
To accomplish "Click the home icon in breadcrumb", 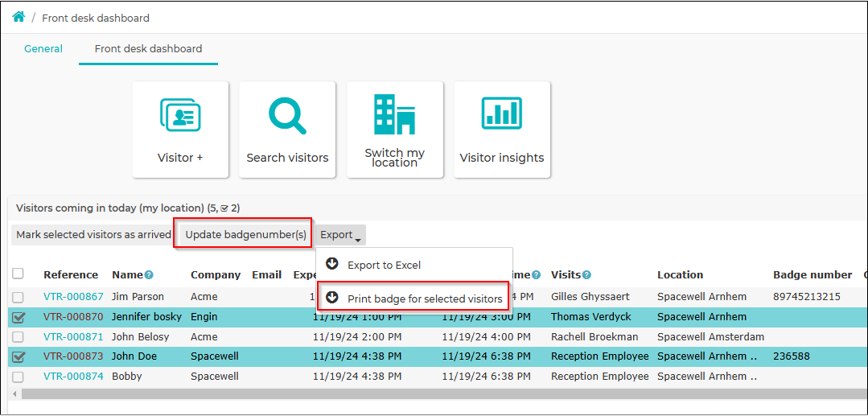I will 19,17.
